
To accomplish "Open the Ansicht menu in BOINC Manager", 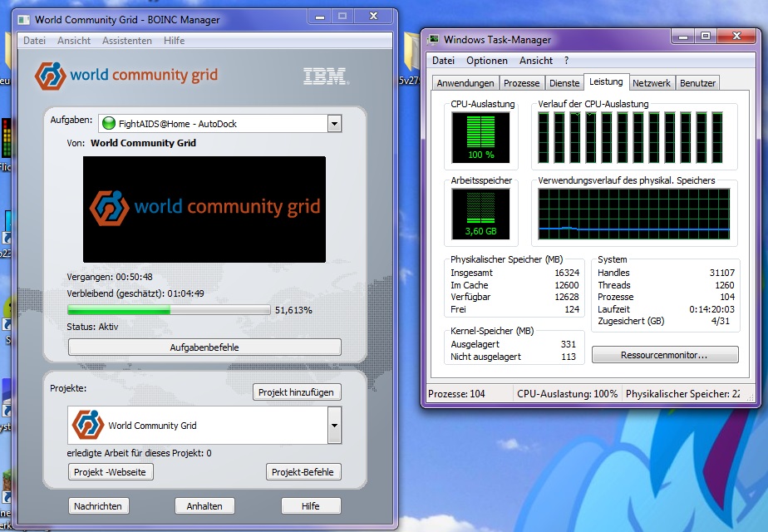I will (74, 41).
